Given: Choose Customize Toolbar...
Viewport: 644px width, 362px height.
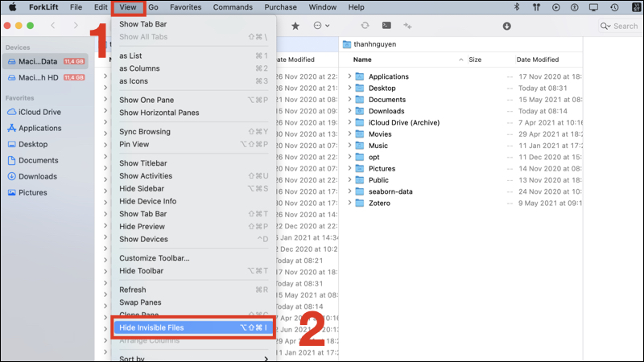Looking at the screenshot, I should (x=193, y=258).
